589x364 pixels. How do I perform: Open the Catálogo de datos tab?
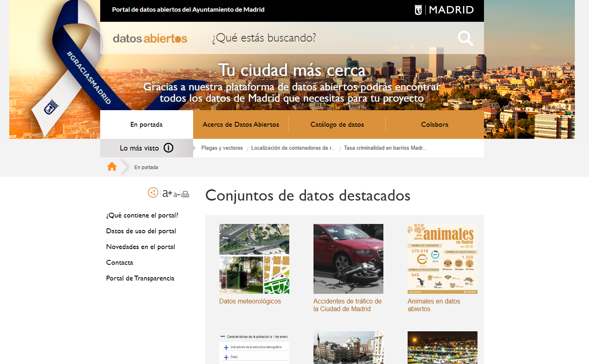337,124
